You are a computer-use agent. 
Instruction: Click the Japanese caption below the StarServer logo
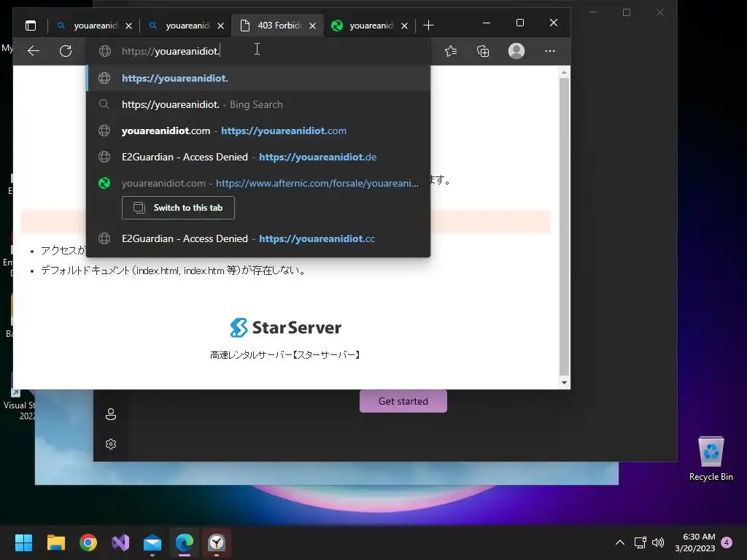coord(285,355)
